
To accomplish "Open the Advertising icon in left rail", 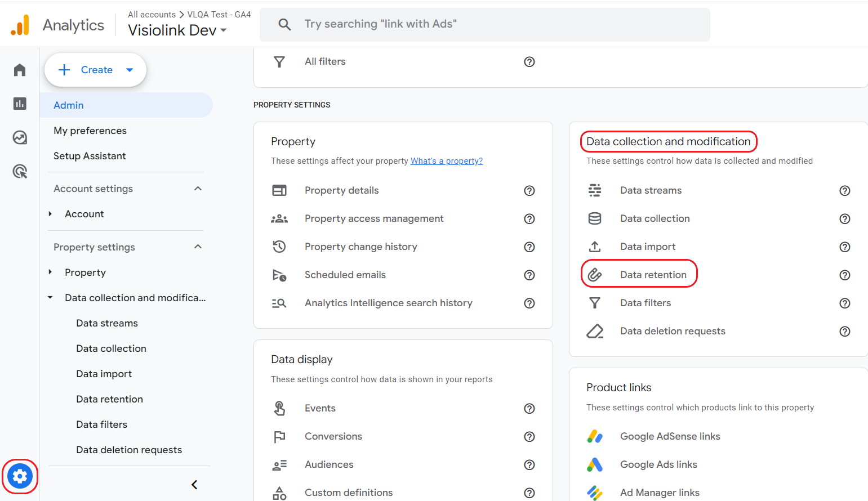I will coord(20,171).
